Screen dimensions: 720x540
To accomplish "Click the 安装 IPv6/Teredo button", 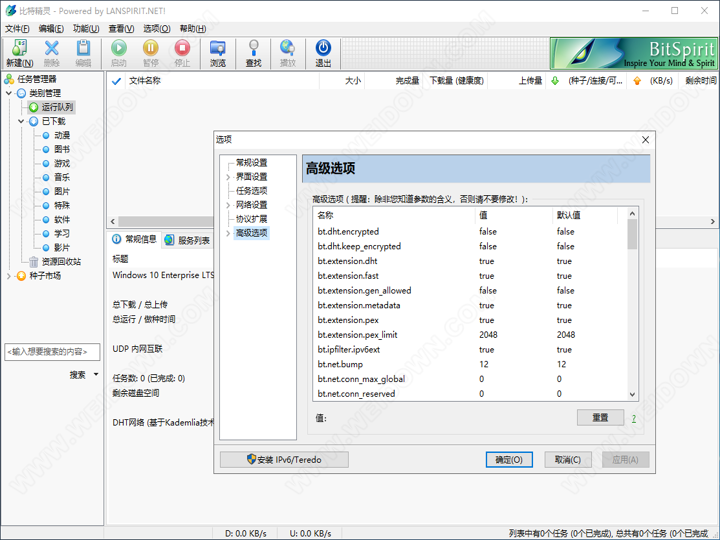I will point(284,460).
